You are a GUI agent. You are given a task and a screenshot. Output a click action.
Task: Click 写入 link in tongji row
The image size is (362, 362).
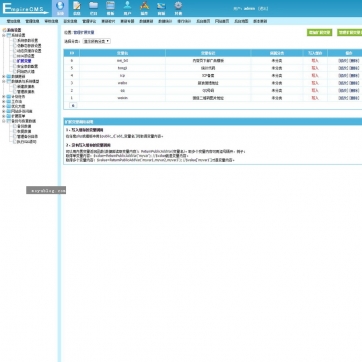tap(315, 68)
